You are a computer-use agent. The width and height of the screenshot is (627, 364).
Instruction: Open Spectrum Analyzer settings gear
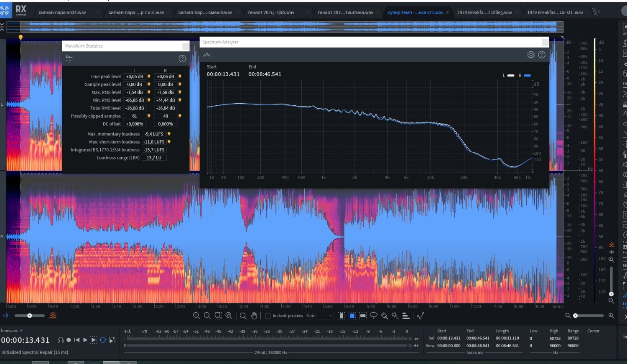tap(531, 55)
